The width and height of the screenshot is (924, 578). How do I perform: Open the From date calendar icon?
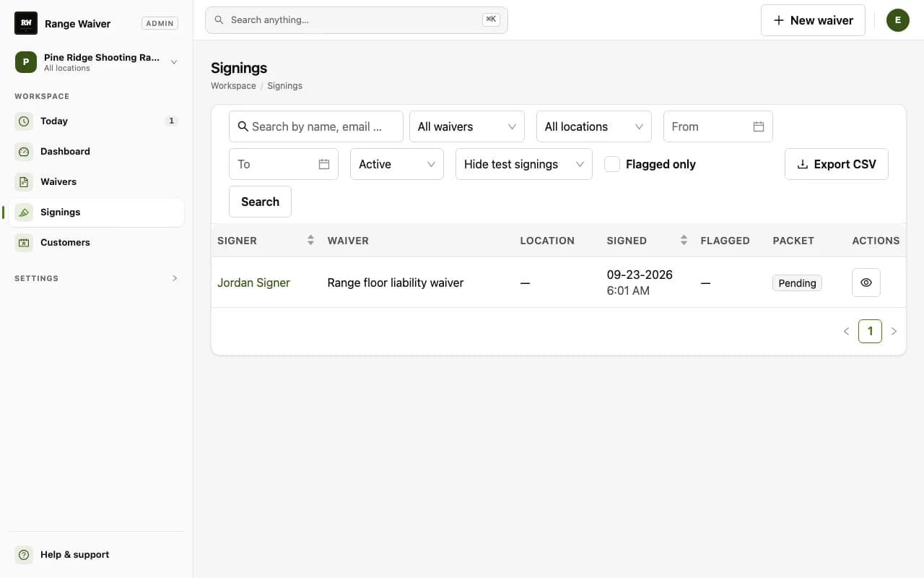point(759,126)
